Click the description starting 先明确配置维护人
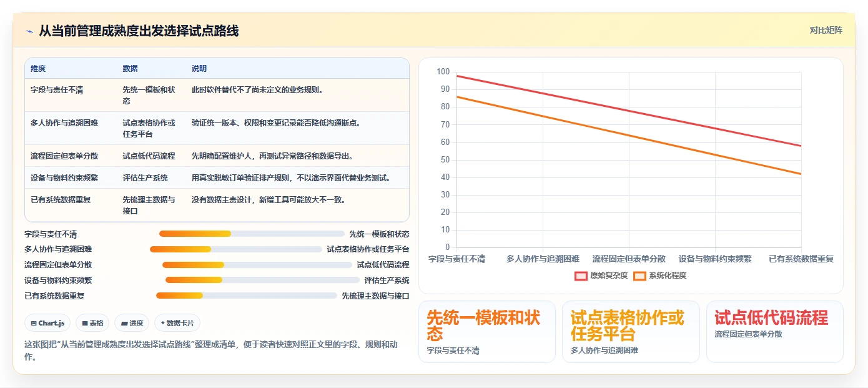Viewport: 868px width, 388px height. [274, 156]
